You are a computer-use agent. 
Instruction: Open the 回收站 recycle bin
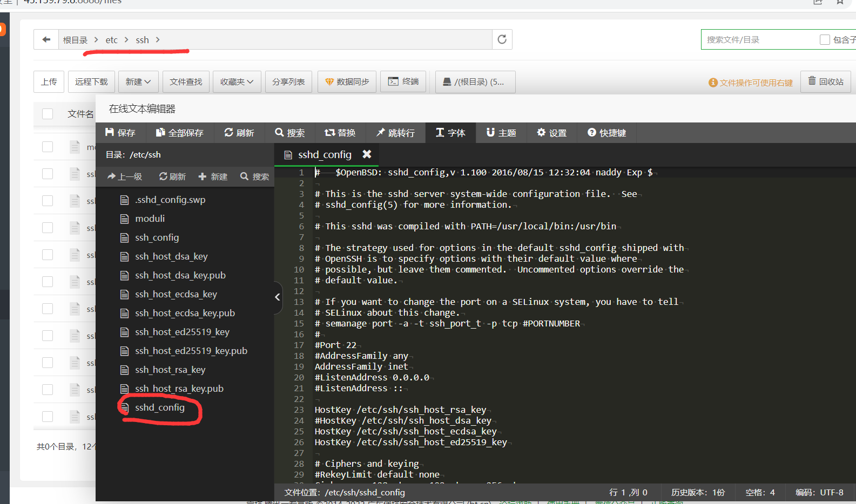[x=826, y=81]
